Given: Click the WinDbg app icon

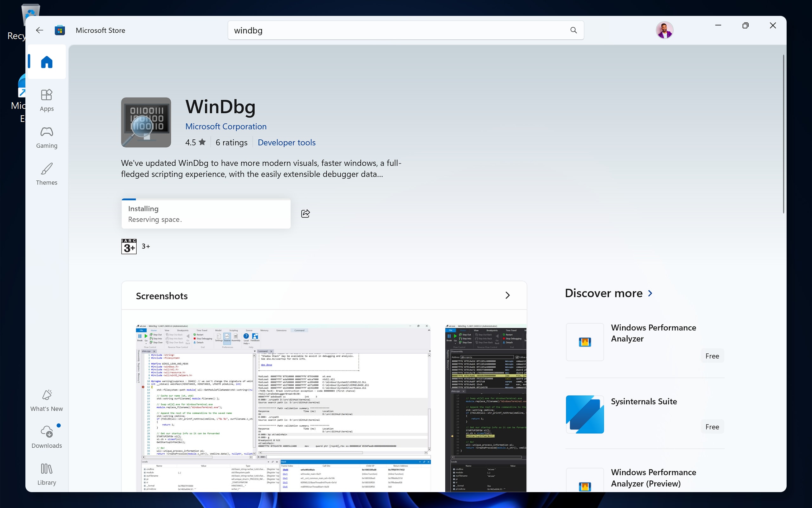Looking at the screenshot, I should click(146, 122).
